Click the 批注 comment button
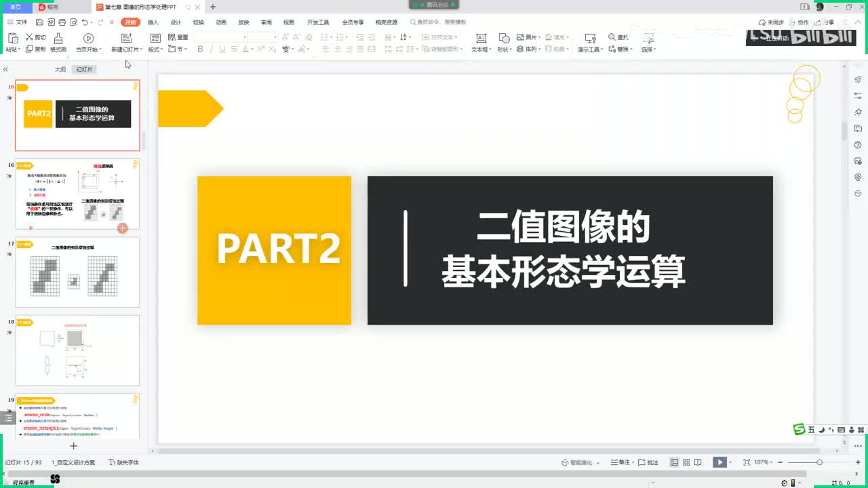Image resolution: width=868 pixels, height=488 pixels. tap(649, 462)
